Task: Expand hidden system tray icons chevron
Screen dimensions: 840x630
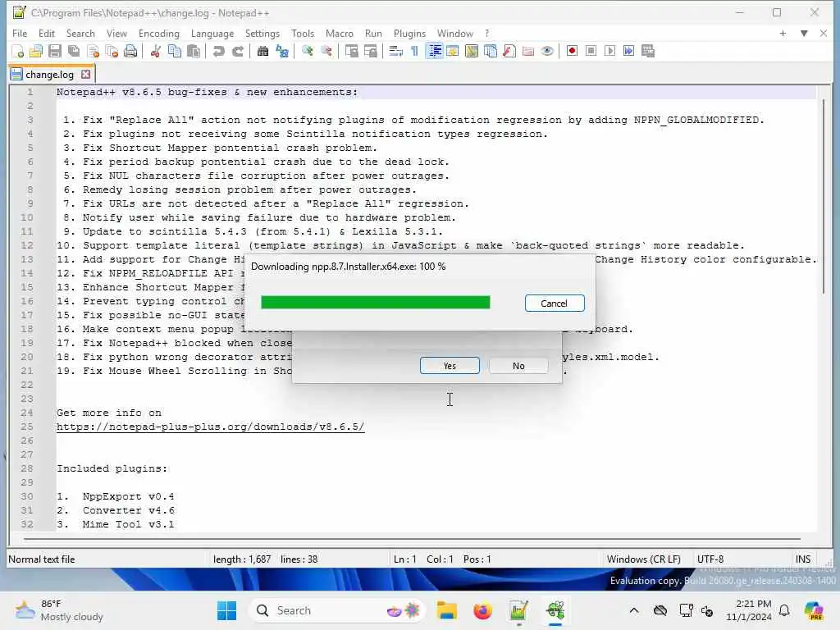Action: [634, 610]
